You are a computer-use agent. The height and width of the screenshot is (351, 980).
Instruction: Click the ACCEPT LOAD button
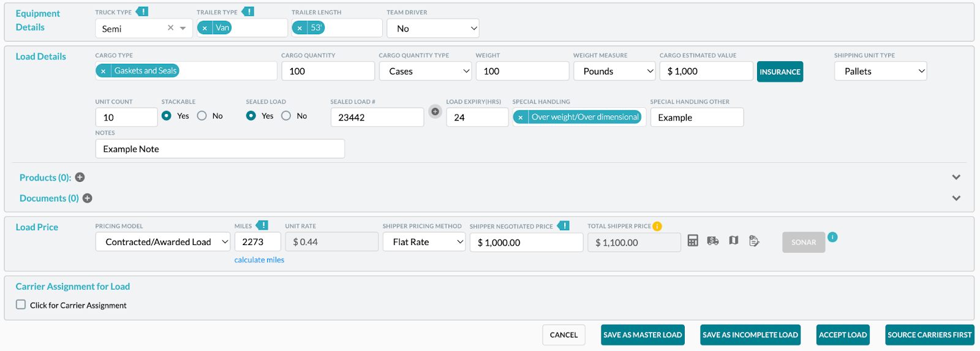pos(843,335)
